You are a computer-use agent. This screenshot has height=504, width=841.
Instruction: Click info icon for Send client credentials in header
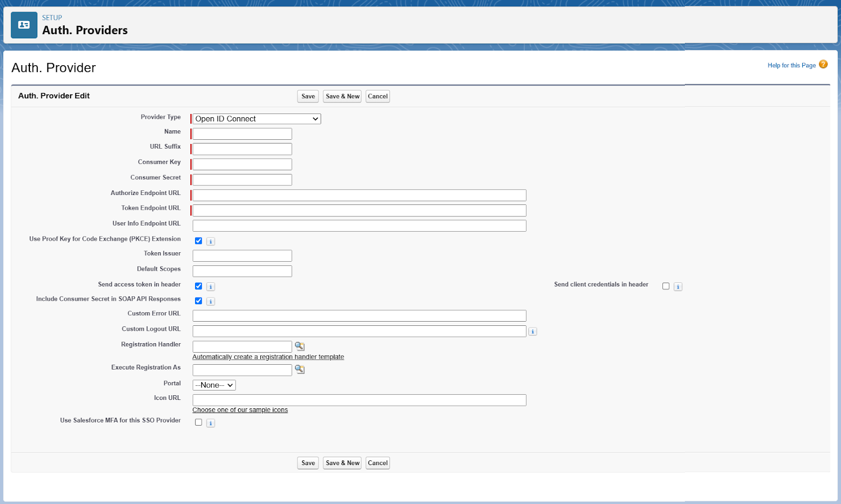click(678, 287)
